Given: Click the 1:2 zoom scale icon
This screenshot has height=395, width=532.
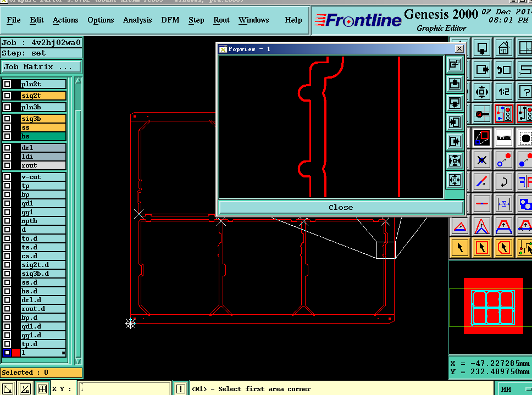Looking at the screenshot, I should pos(503,92).
